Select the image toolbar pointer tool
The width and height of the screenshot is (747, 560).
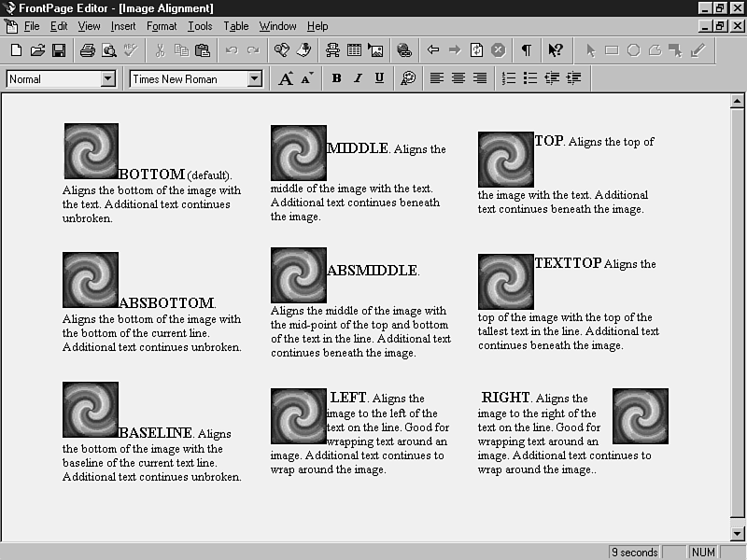pos(591,50)
